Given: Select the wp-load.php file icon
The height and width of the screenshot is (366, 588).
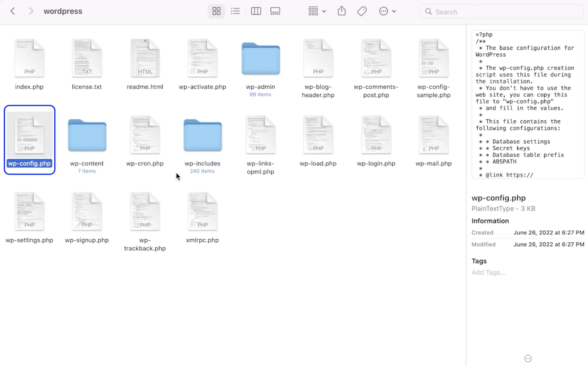Looking at the screenshot, I should click(318, 135).
